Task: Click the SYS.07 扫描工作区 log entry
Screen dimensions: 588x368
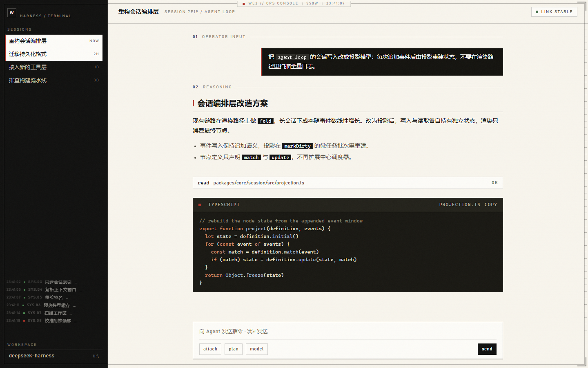Action: [x=39, y=313]
